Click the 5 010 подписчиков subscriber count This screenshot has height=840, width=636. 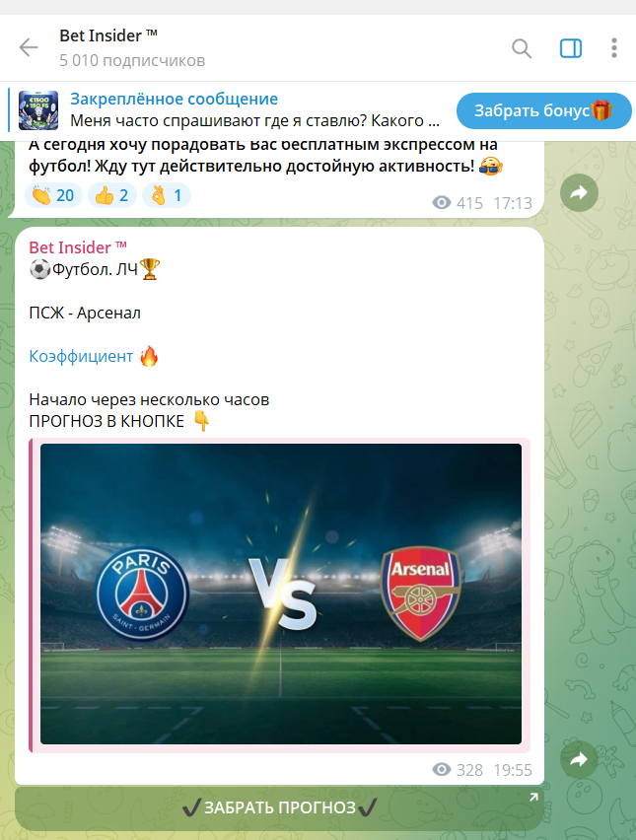tap(132, 60)
